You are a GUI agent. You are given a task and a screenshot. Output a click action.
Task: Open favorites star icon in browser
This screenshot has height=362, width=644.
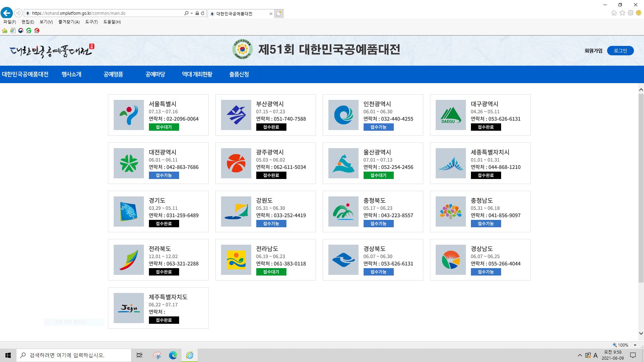click(623, 13)
